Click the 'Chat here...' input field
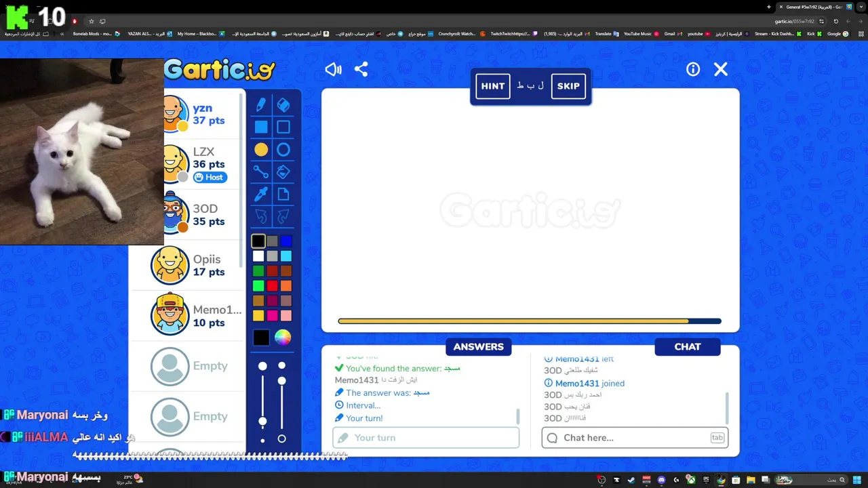The height and width of the screenshot is (488, 868). pos(635,438)
